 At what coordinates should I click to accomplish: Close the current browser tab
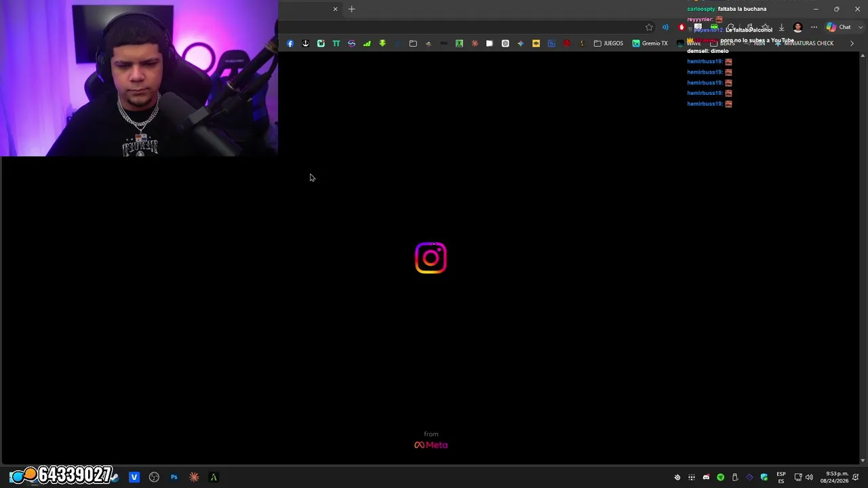tap(335, 9)
